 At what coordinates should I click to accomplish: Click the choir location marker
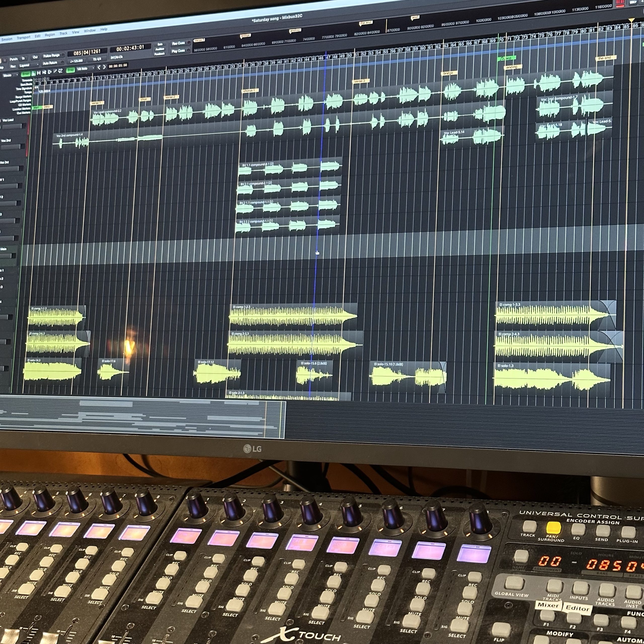pos(145,99)
